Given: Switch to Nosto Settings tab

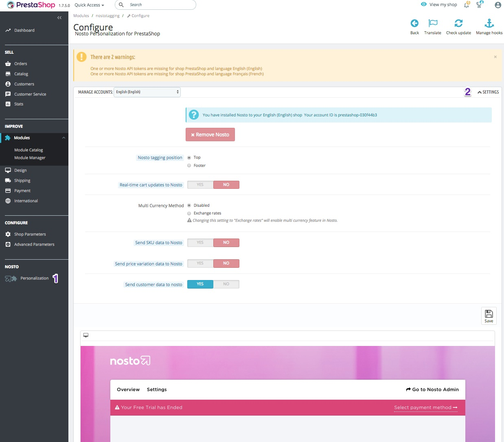Looking at the screenshot, I should (157, 389).
